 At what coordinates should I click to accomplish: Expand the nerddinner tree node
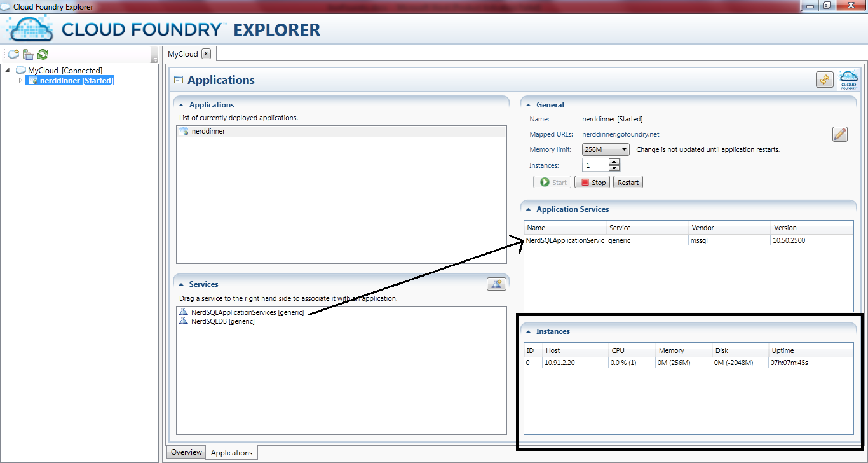coord(20,80)
